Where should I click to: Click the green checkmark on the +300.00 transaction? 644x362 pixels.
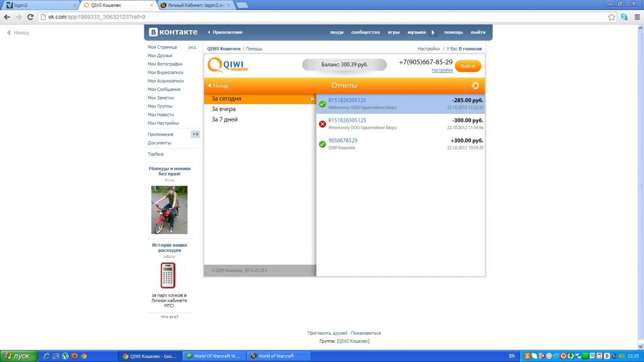(x=323, y=144)
